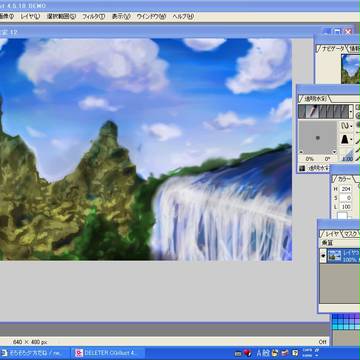The height and width of the screenshot is (360, 360).
Task: Toggle visibility eye of レイヤ3
Action: click(x=323, y=256)
